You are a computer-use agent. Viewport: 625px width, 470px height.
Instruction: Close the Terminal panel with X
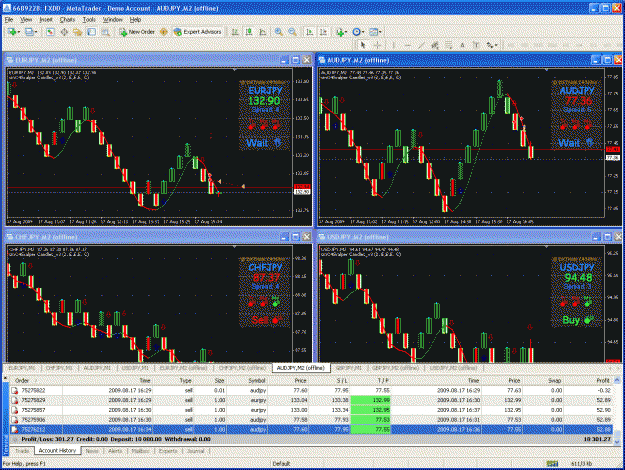point(6,378)
